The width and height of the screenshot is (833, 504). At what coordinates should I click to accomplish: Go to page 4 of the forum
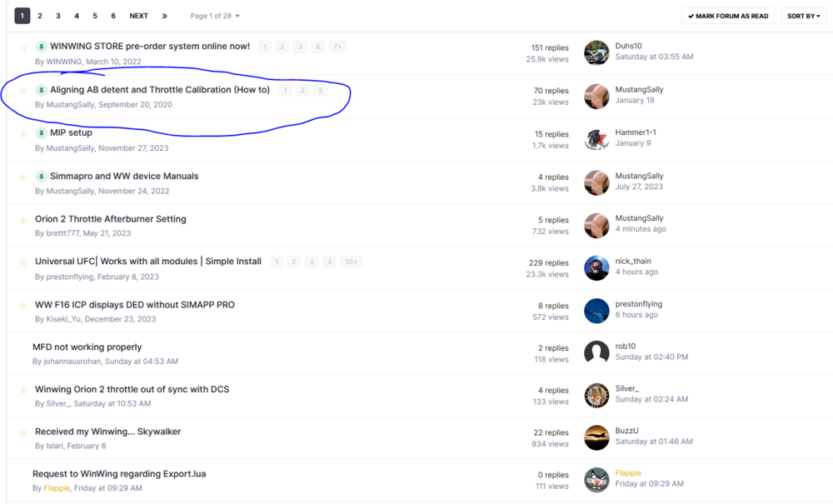coord(77,16)
